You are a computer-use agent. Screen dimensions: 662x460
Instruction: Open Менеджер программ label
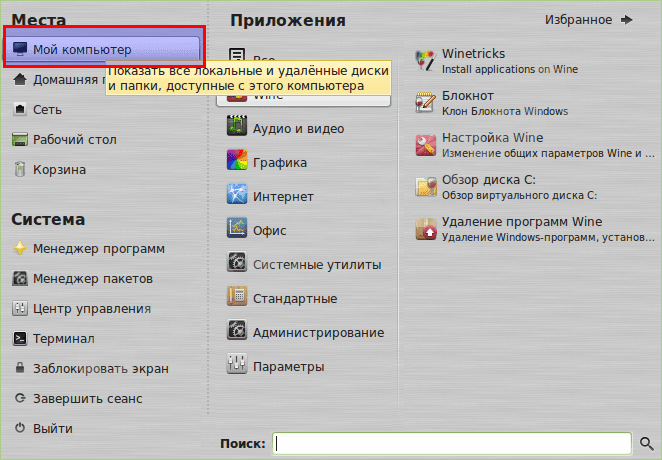[99, 249]
